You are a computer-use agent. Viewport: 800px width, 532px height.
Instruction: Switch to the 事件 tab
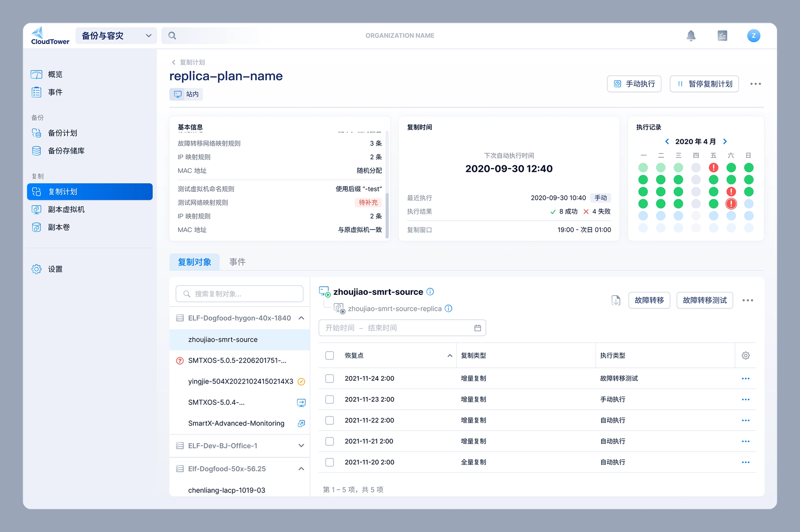tap(237, 262)
